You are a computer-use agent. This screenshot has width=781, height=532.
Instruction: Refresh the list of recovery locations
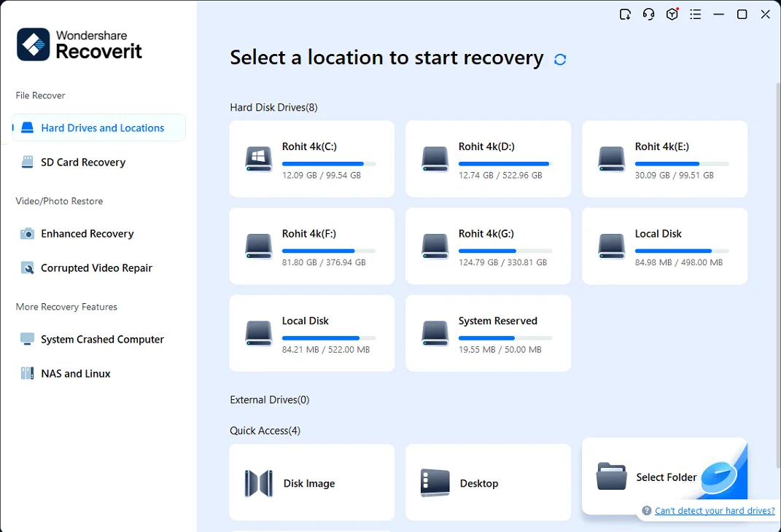click(559, 59)
